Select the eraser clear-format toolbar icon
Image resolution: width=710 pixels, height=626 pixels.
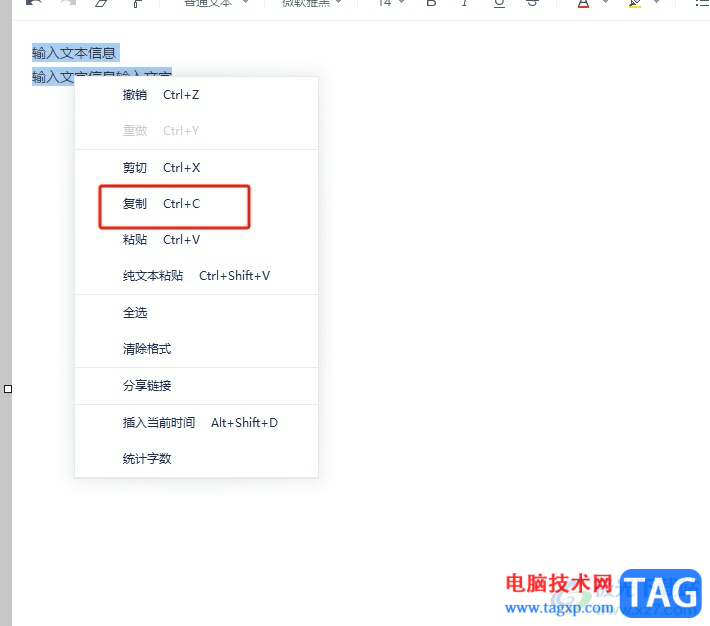click(x=101, y=3)
